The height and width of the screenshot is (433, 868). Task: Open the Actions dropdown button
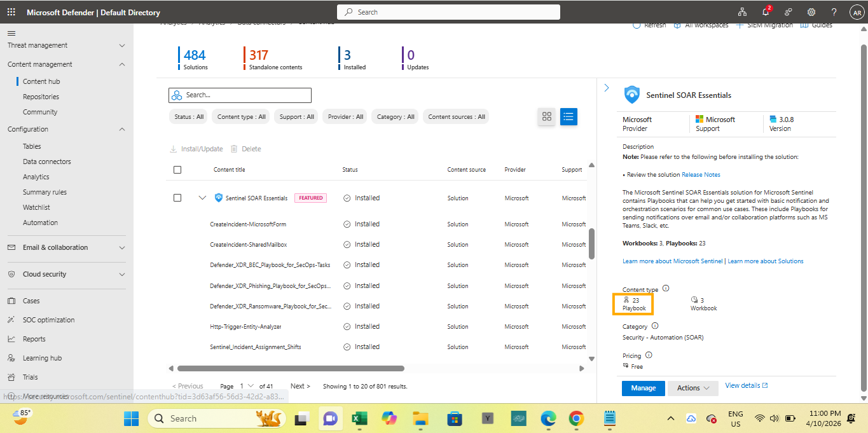click(x=692, y=388)
